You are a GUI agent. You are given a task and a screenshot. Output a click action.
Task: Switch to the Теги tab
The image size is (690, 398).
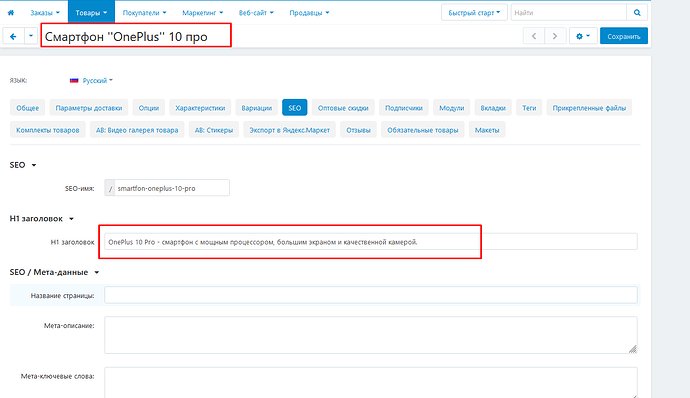(529, 108)
